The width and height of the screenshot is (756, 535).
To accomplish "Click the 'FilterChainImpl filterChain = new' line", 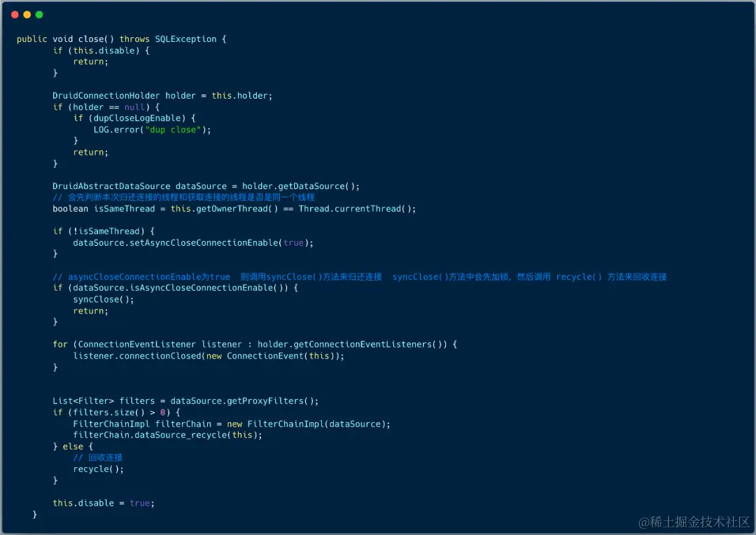I will pos(232,424).
